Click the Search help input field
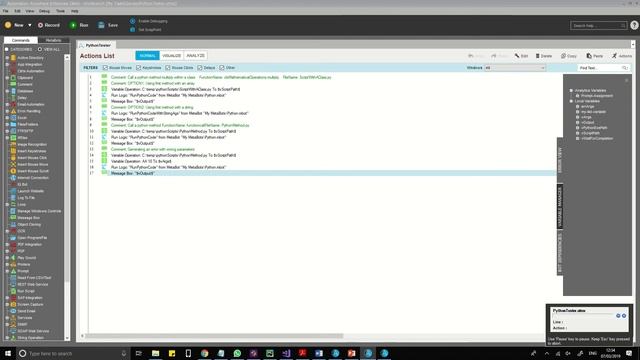The height and width of the screenshot is (360, 640). click(x=598, y=25)
